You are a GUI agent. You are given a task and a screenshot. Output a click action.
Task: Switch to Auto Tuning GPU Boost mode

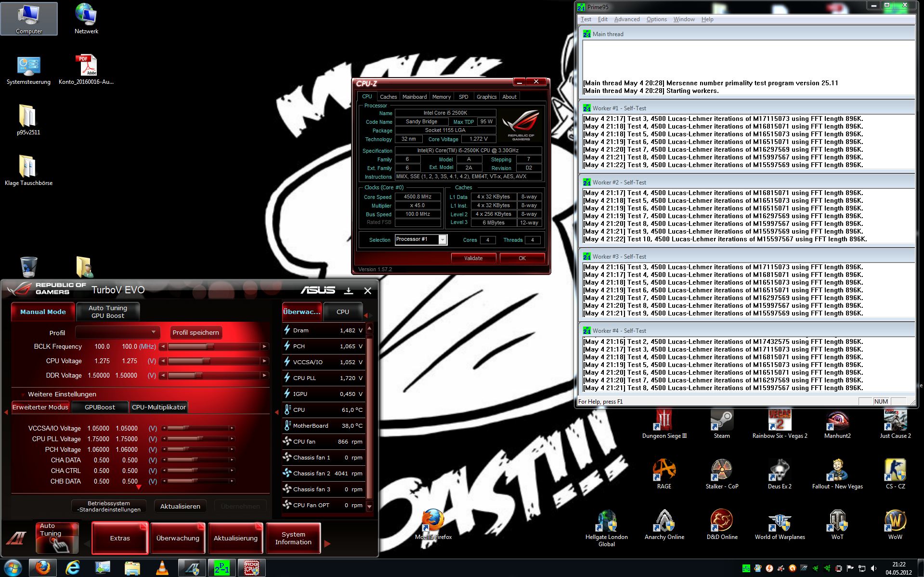[x=108, y=312]
